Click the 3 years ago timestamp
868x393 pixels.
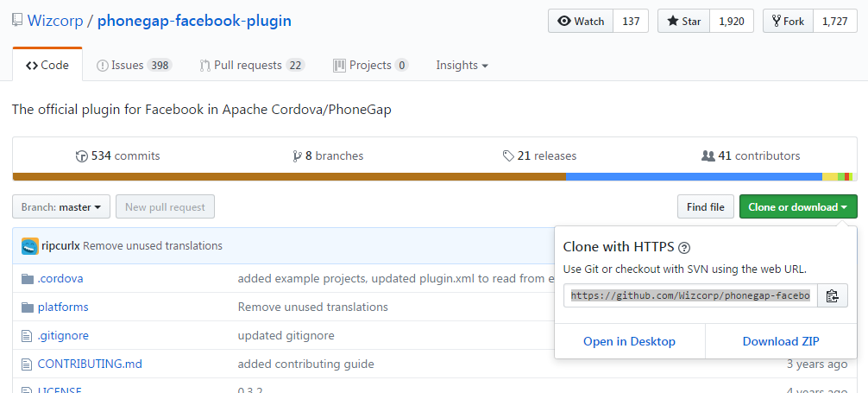(817, 364)
